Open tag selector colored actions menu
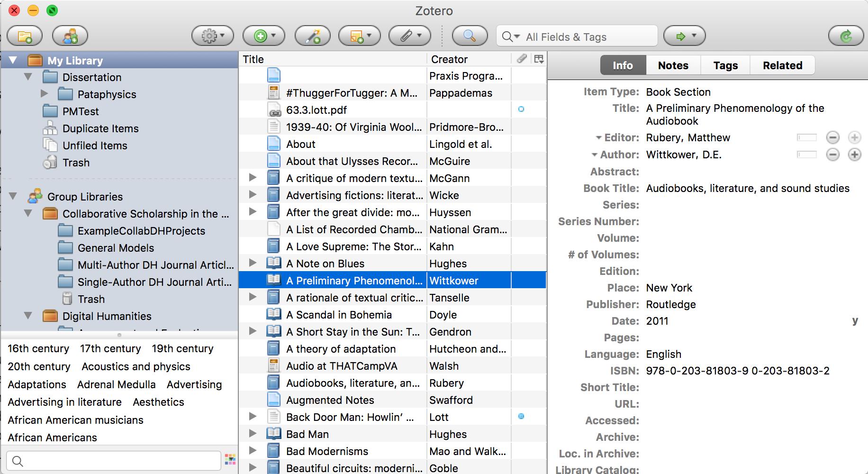 pos(230,459)
